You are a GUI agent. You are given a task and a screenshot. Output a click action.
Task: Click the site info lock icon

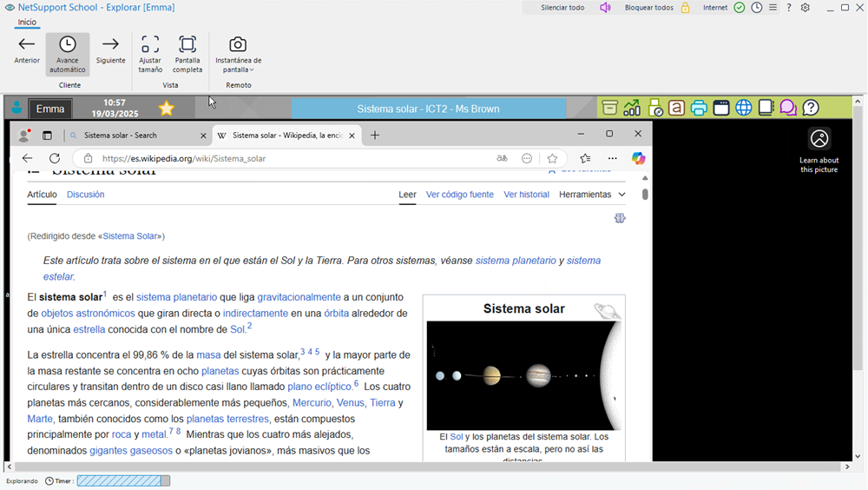(88, 158)
